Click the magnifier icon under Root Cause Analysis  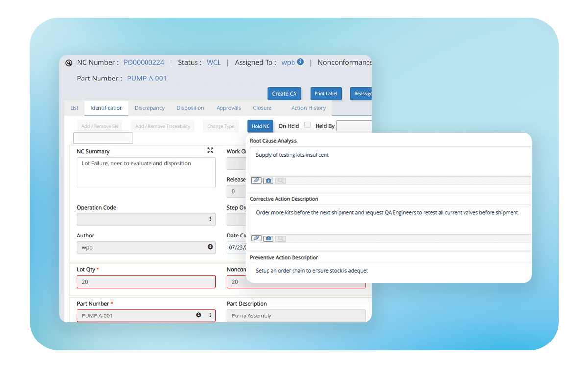(280, 181)
